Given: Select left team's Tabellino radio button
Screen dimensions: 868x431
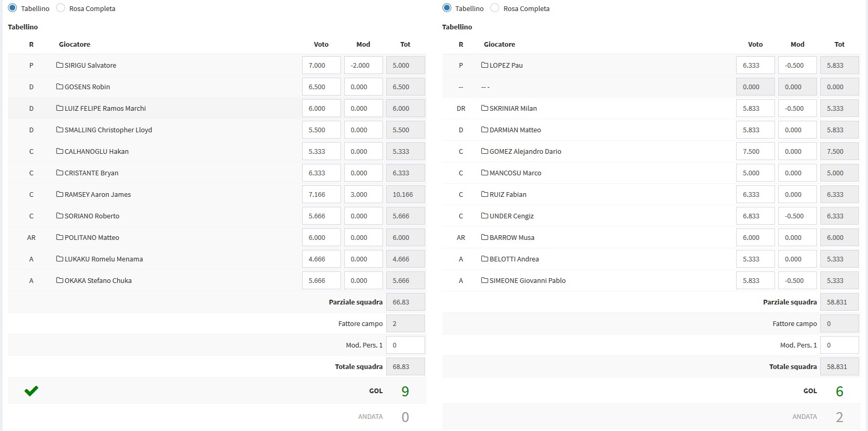Looking at the screenshot, I should [x=13, y=8].
